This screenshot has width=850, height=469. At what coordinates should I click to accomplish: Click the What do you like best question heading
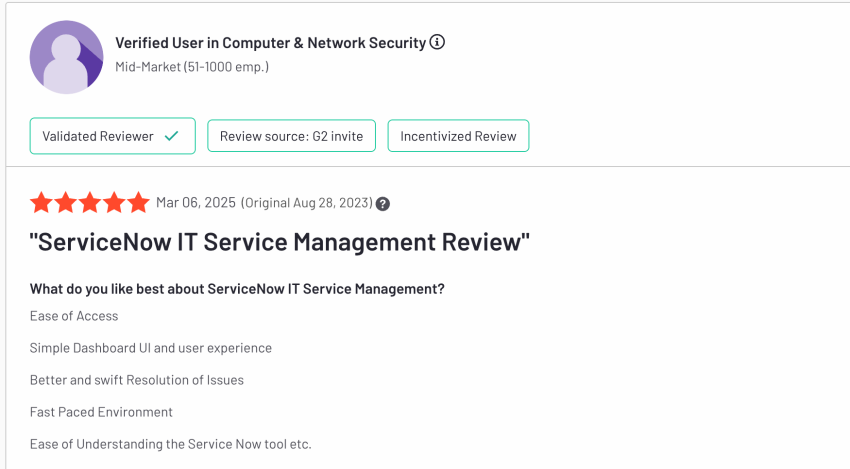[237, 289]
